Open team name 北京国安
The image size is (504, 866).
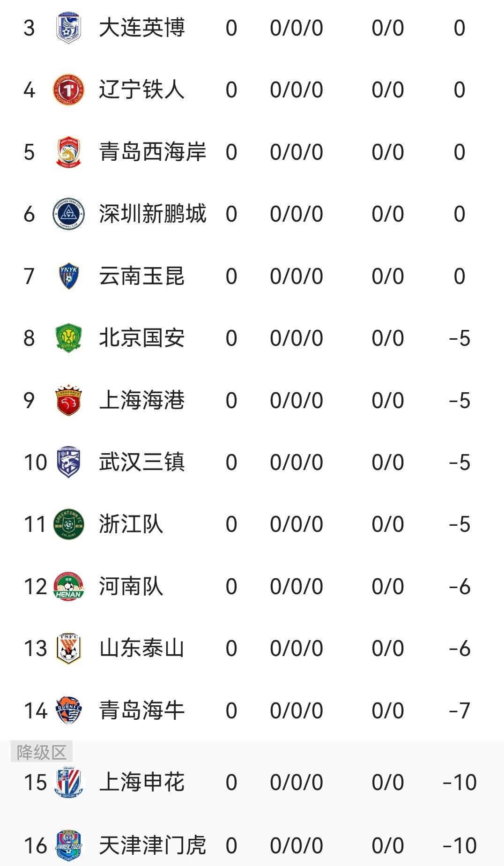(142, 338)
